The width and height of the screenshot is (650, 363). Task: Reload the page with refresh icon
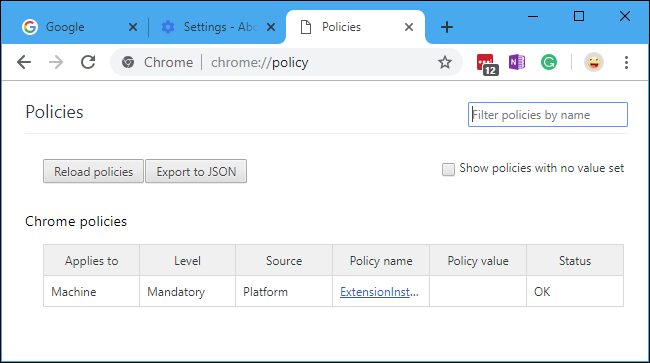click(88, 62)
